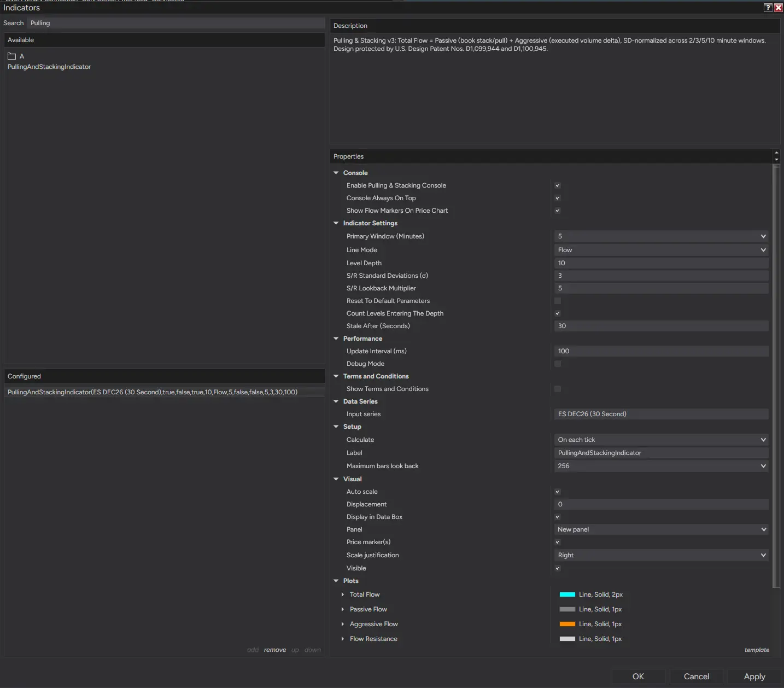Toggle the Visible checkbox

[x=558, y=568]
